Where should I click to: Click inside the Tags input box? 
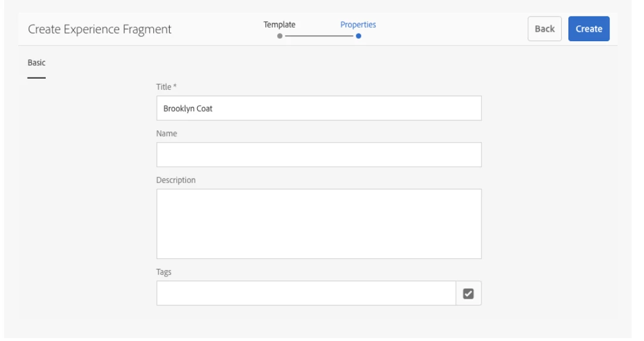pyautogui.click(x=306, y=293)
